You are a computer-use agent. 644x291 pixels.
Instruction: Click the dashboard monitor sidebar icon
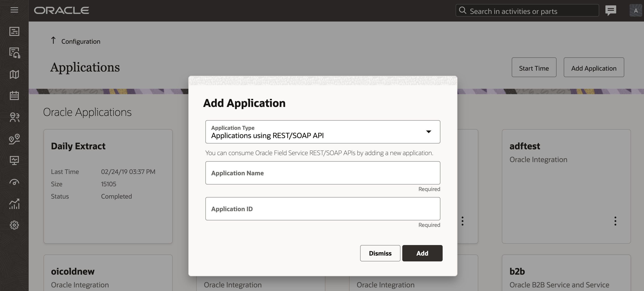tap(14, 160)
